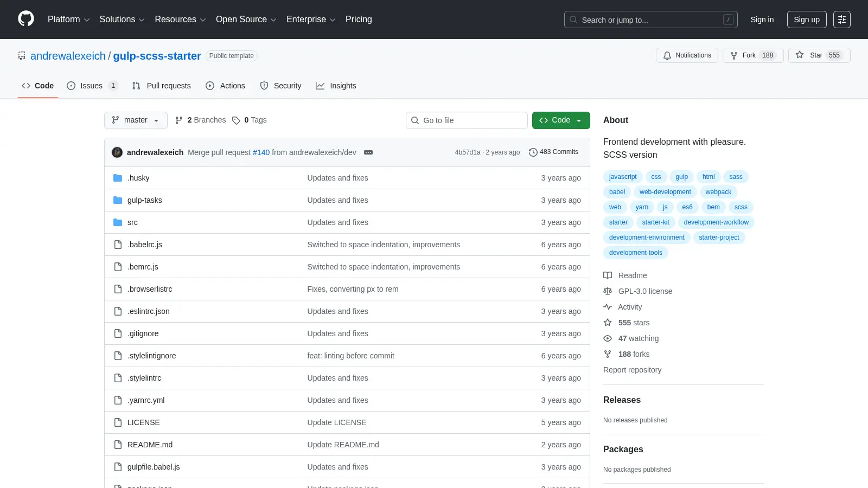The width and height of the screenshot is (868, 488).
Task: Select the development-tools topic tag
Action: point(635,253)
